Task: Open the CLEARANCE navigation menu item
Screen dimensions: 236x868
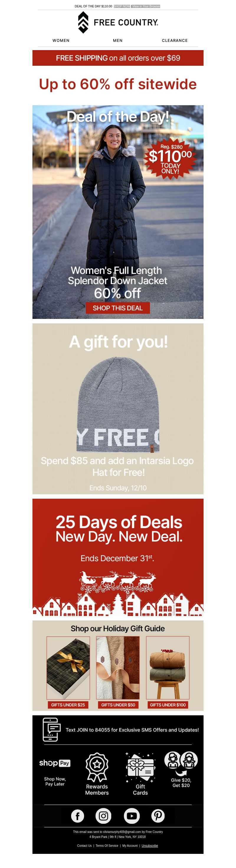Action: tap(175, 40)
